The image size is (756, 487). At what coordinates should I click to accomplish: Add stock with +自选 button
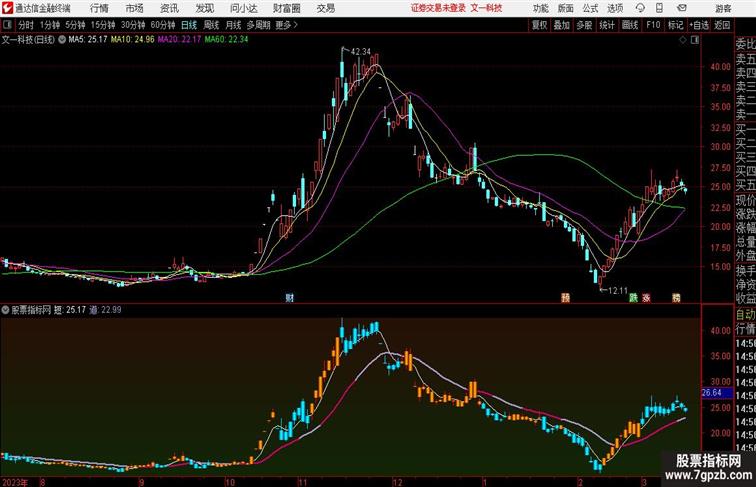[699, 25]
